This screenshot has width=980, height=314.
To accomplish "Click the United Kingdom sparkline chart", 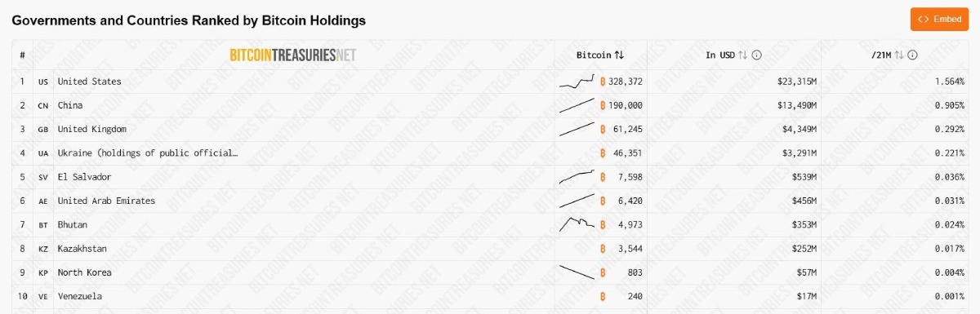I will pos(577,129).
